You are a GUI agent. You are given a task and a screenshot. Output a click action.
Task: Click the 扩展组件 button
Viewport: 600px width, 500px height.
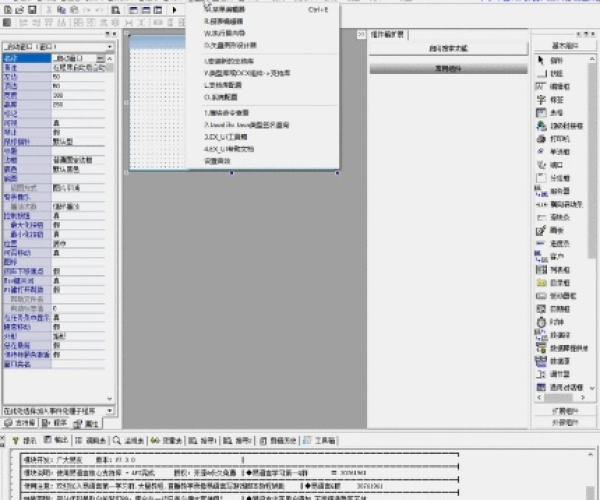tap(565, 411)
